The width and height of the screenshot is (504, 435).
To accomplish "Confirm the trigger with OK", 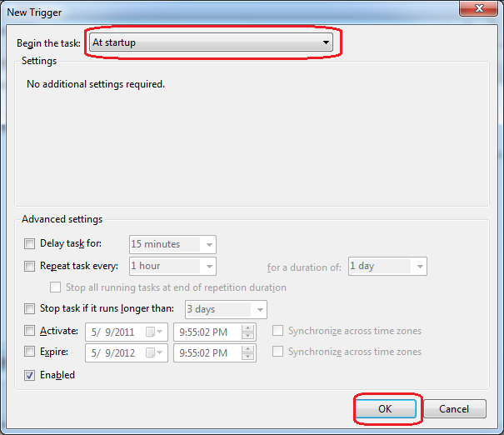I will click(386, 408).
